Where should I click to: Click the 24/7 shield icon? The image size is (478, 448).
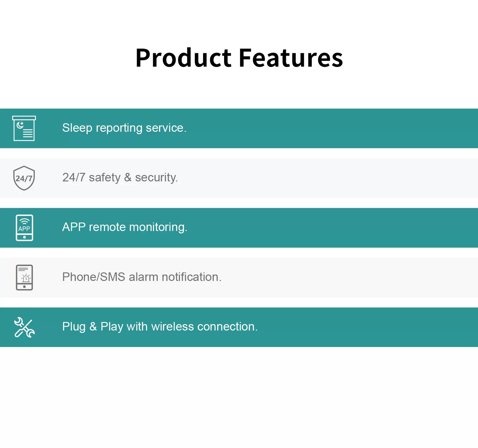click(x=24, y=178)
